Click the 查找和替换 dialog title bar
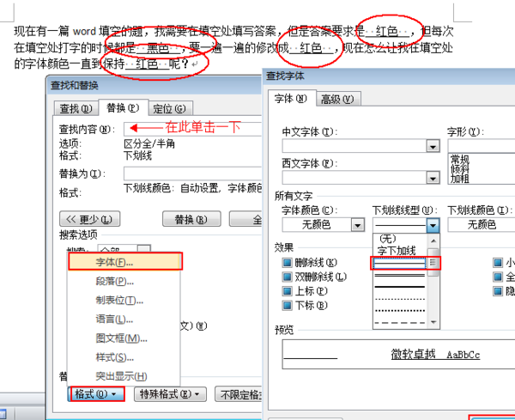 click(x=154, y=85)
